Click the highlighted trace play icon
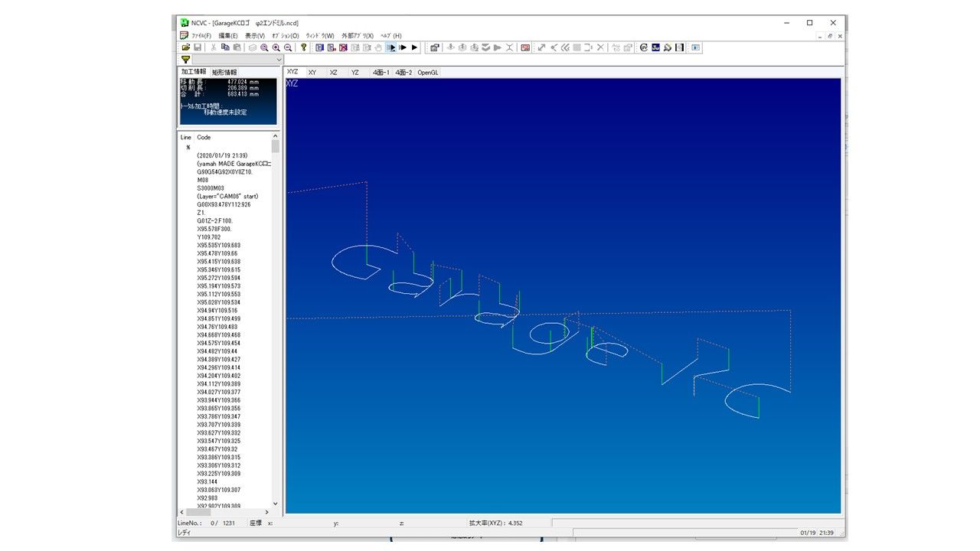Image resolution: width=980 pixels, height=551 pixels. [390, 47]
